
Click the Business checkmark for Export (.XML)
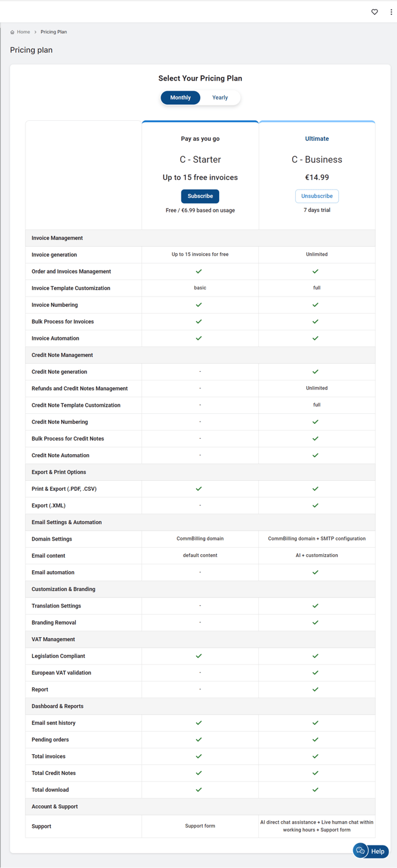[x=316, y=506]
